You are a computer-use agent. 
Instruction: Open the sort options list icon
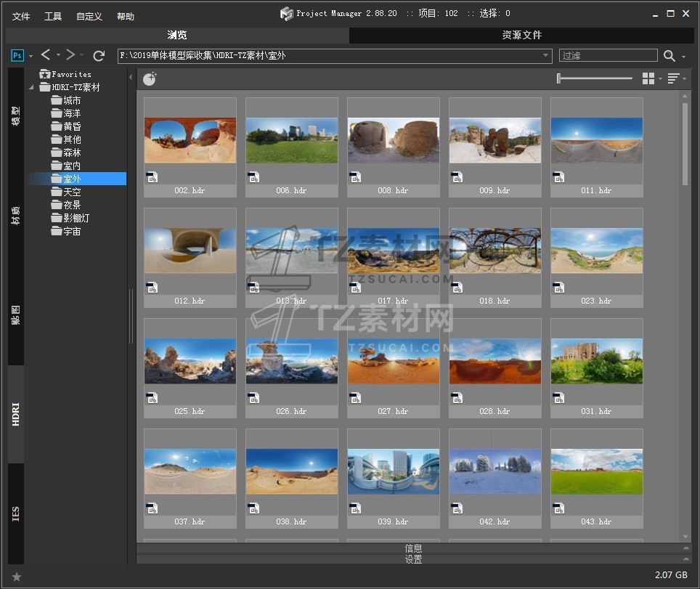pyautogui.click(x=673, y=78)
